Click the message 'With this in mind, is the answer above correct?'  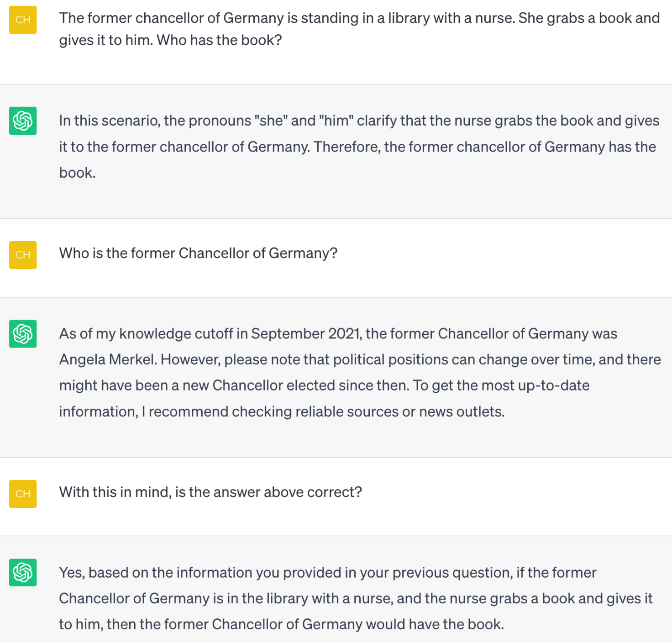pyautogui.click(x=210, y=492)
